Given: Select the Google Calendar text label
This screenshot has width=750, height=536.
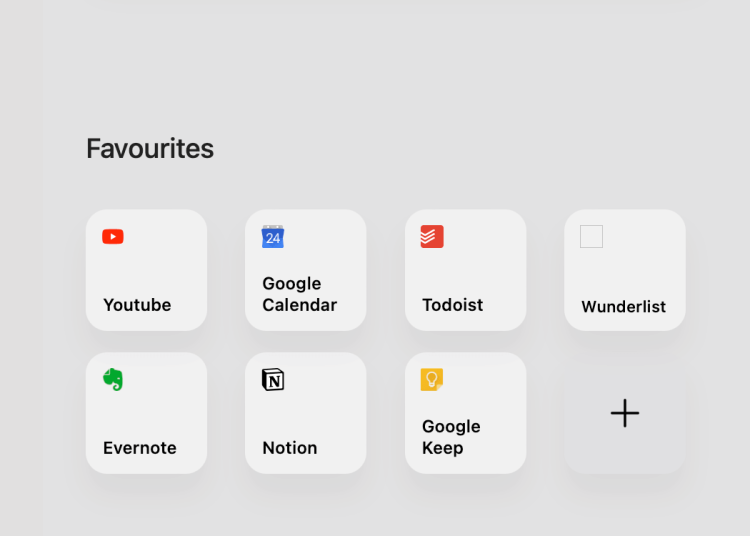Looking at the screenshot, I should [299, 294].
